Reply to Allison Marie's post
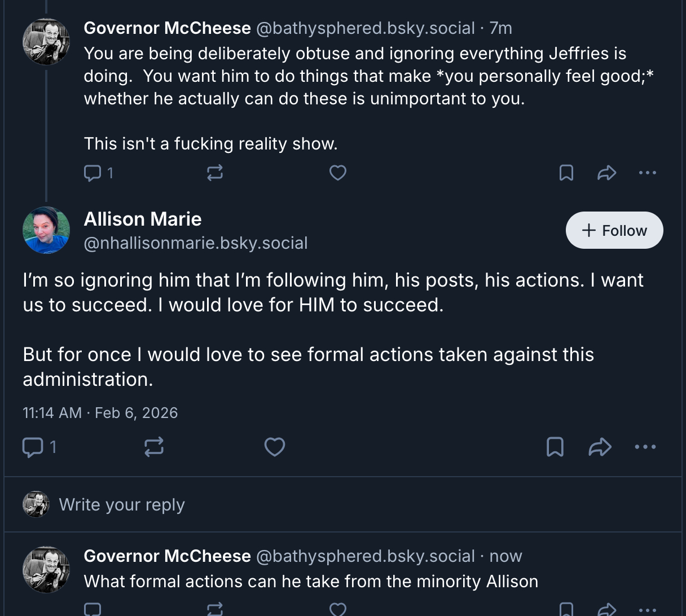The height and width of the screenshot is (616, 686). [x=33, y=447]
